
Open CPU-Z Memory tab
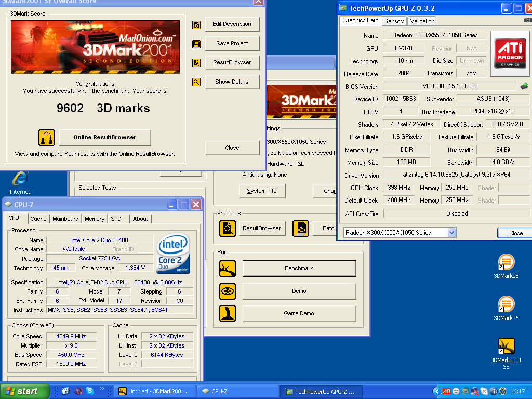click(x=95, y=219)
